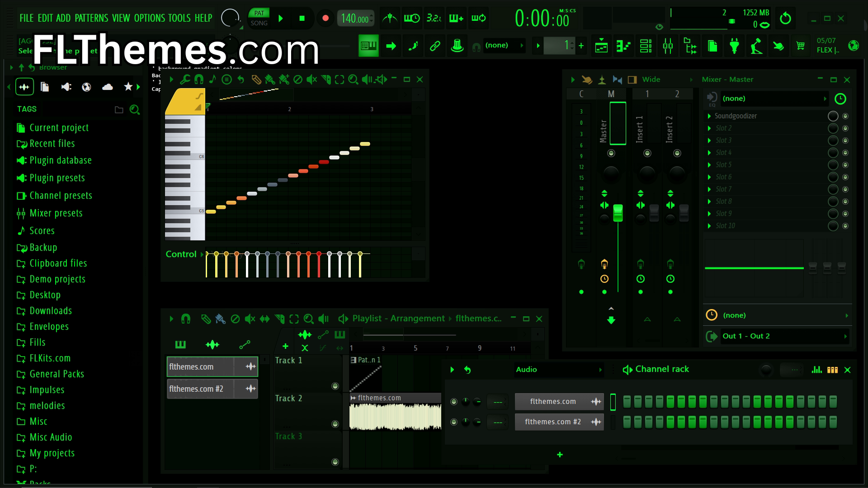Mute the flthemes.com #2 channel LED

coord(454,422)
